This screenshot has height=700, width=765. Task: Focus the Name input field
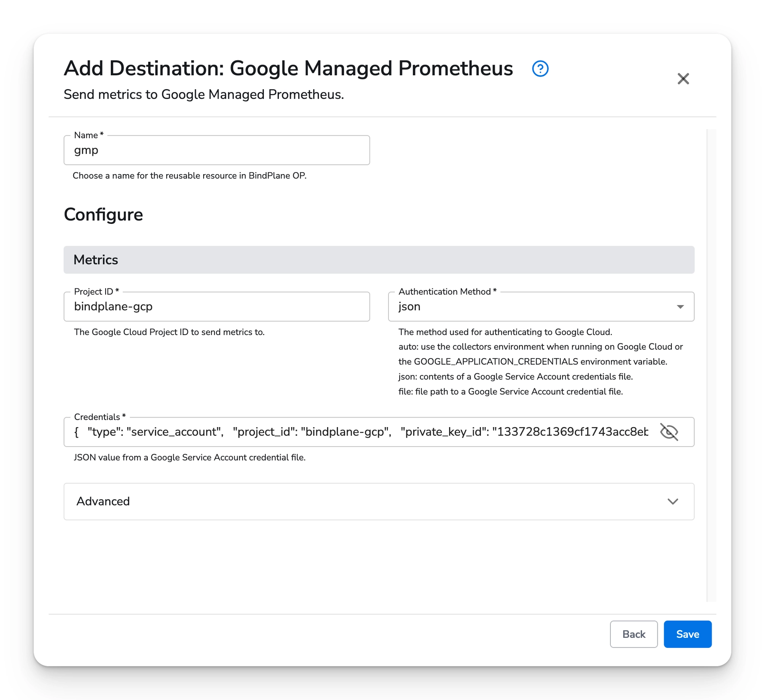[x=217, y=150]
